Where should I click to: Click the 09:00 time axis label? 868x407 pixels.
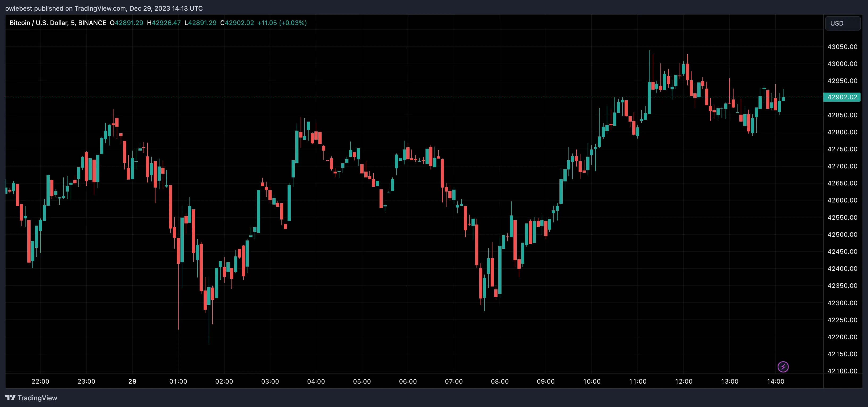coord(546,381)
